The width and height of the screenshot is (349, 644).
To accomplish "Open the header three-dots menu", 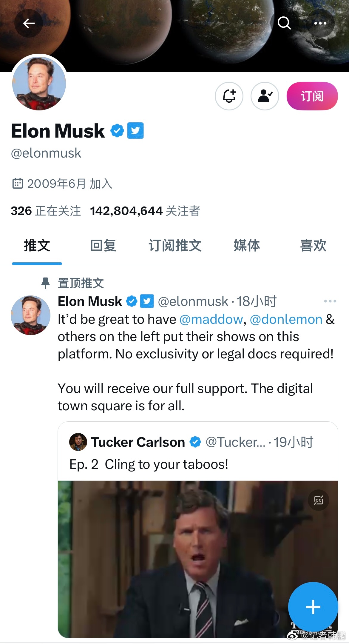I will coord(320,23).
